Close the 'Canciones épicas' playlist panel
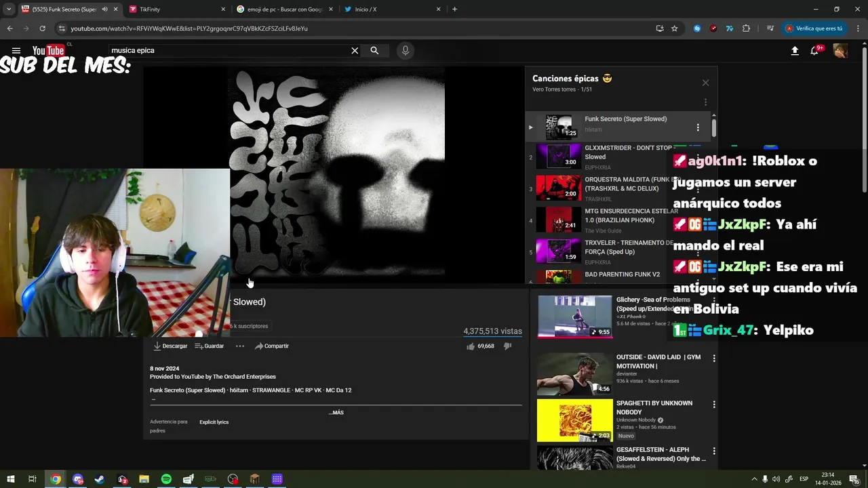 (x=705, y=83)
